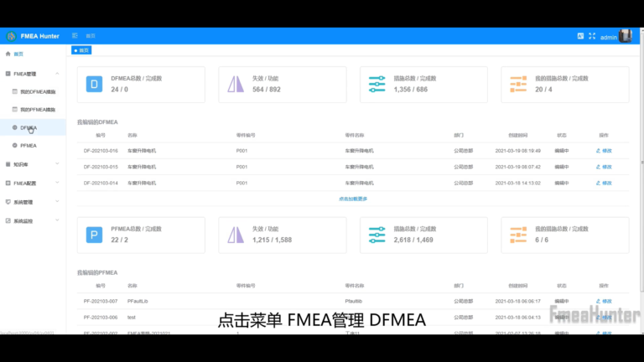Click edit pencil icon for DF-202103-016
644x362 pixels.
(x=598, y=151)
